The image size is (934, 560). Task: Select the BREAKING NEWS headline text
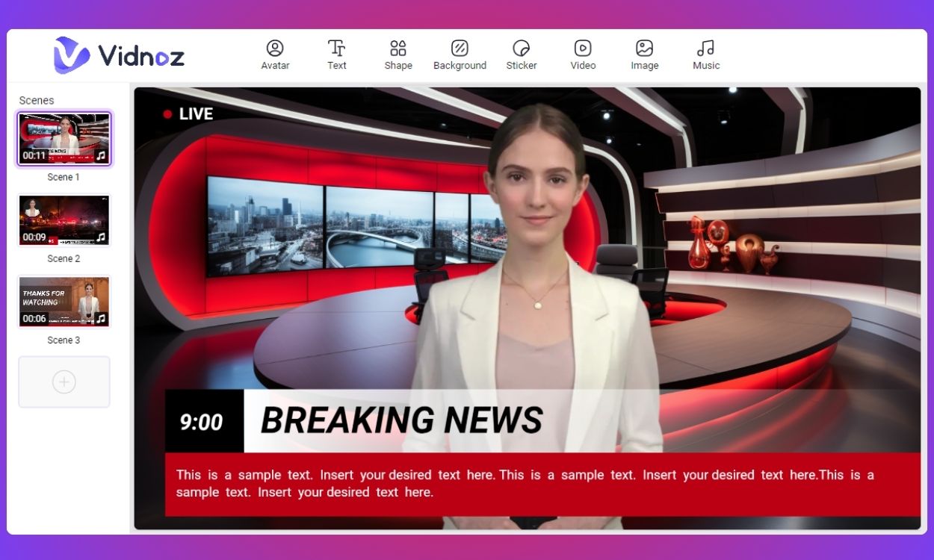pos(401,420)
